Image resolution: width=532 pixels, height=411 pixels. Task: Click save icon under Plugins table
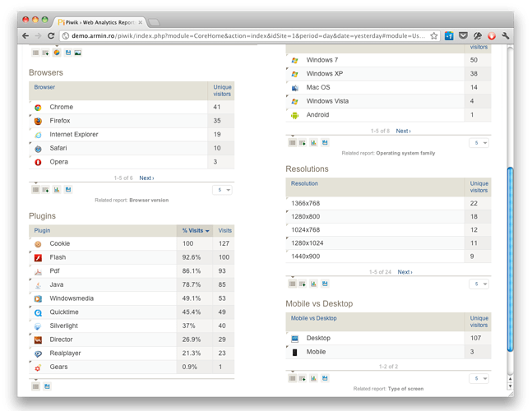47,386
